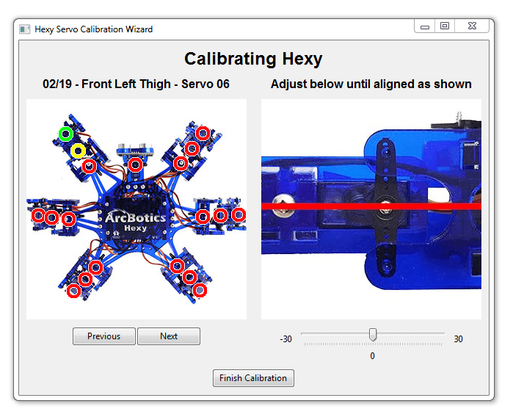Select outermost red marker on front-right leg tip

pyautogui.click(x=203, y=133)
